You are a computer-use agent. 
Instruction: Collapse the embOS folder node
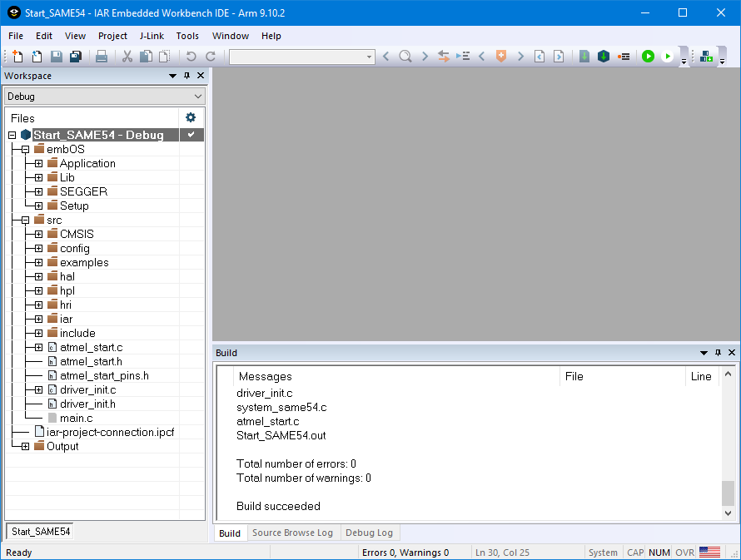pos(25,149)
